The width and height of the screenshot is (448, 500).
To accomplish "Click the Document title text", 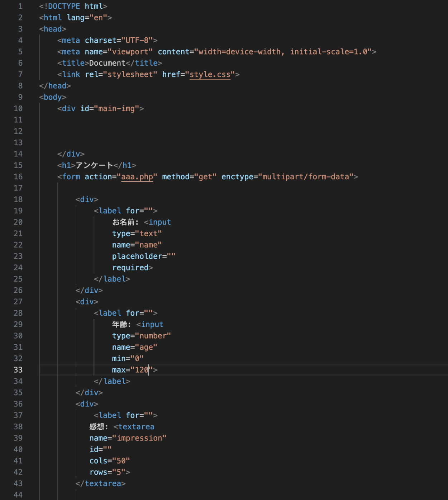I will [107, 63].
